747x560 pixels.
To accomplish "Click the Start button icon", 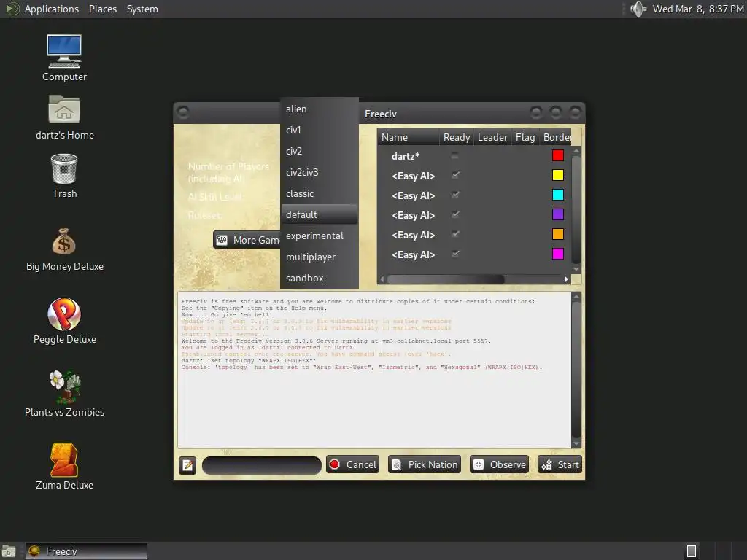I will [x=546, y=464].
